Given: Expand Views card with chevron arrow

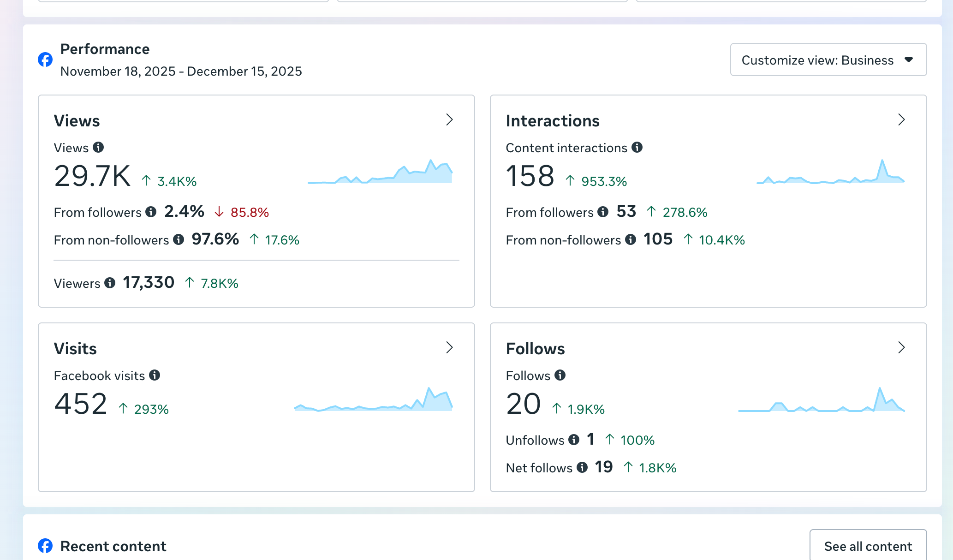Looking at the screenshot, I should [x=450, y=120].
